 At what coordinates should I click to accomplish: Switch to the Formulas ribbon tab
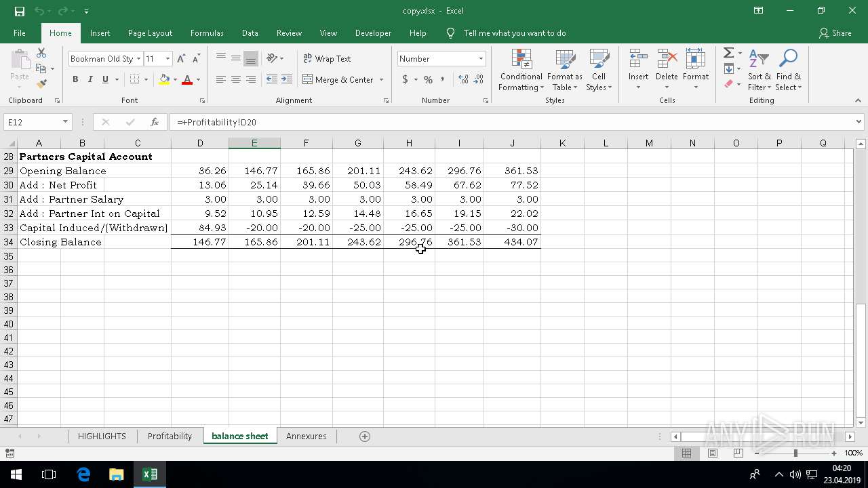207,33
